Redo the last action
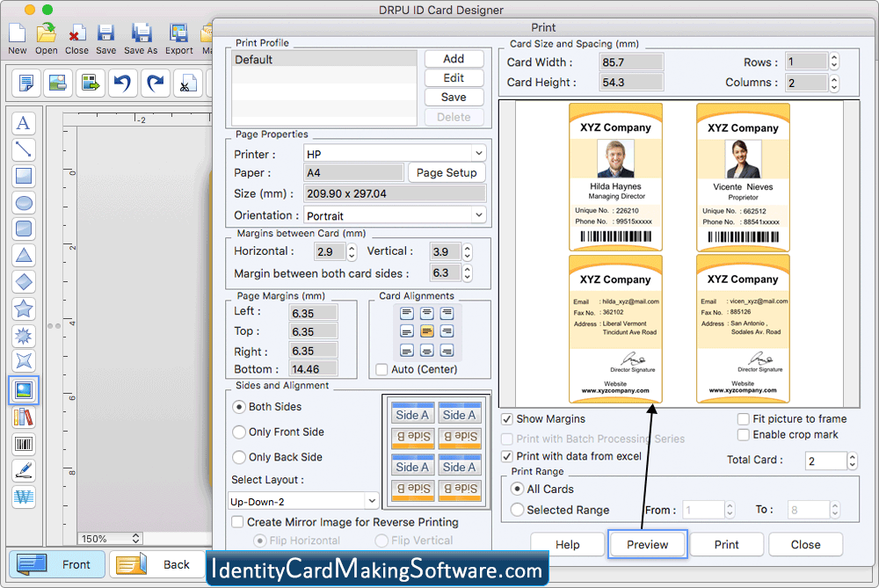Image resolution: width=879 pixels, height=588 pixels. 156,83
